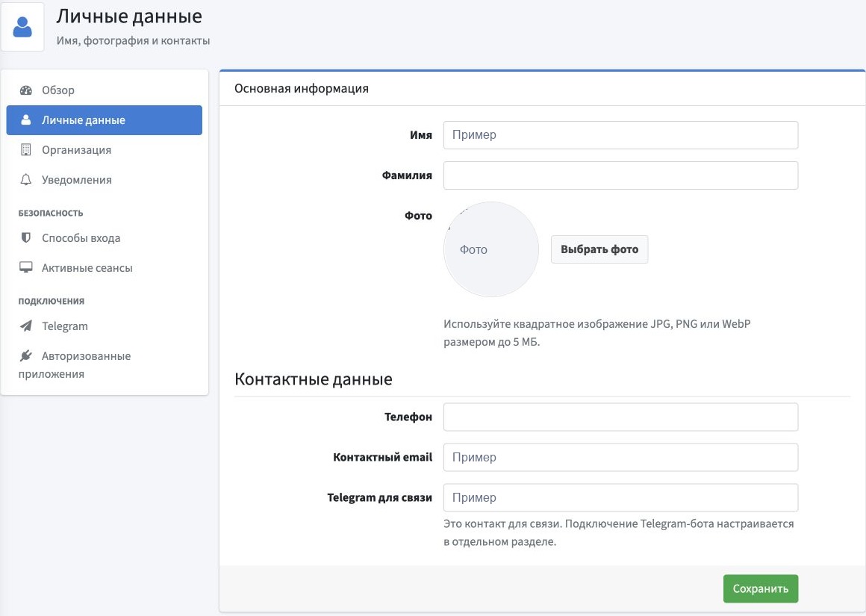Click the profile user icon in page header

point(22,27)
